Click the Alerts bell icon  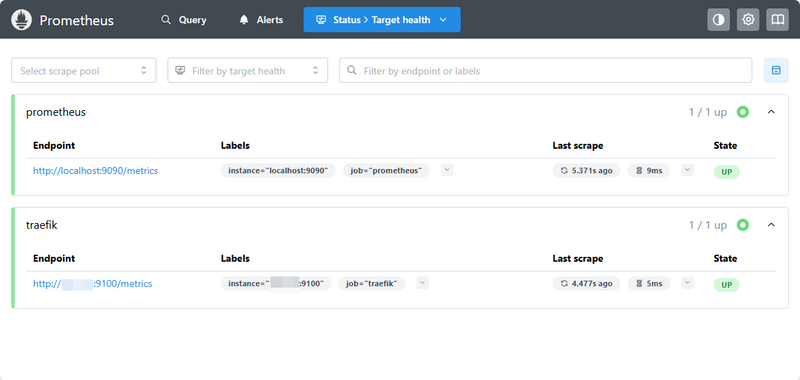pos(244,20)
